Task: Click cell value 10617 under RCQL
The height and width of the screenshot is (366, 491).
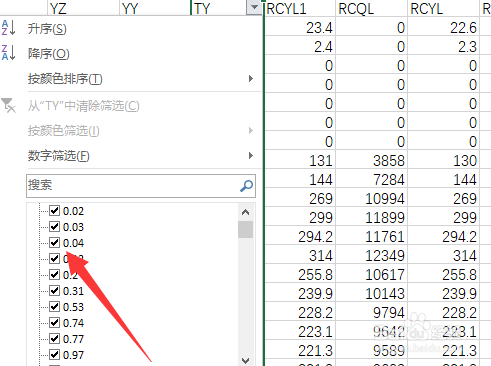Action: pos(372,274)
